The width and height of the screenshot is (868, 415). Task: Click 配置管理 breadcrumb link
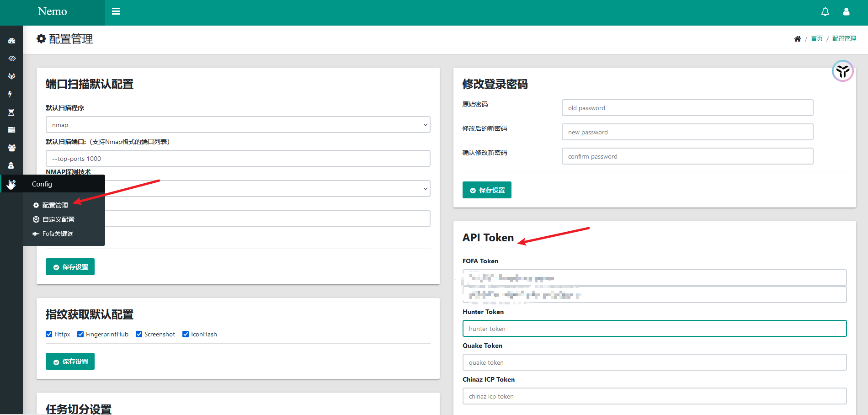click(x=844, y=39)
